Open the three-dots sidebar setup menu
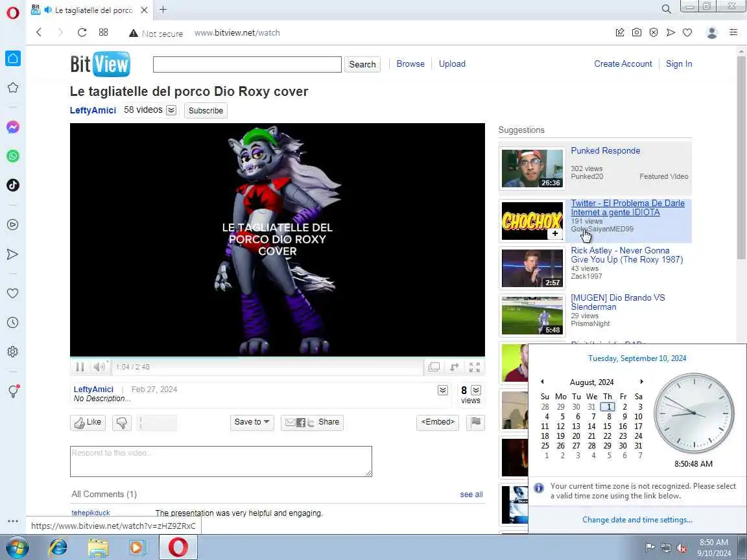Image resolution: width=747 pixels, height=560 pixels. click(x=13, y=521)
